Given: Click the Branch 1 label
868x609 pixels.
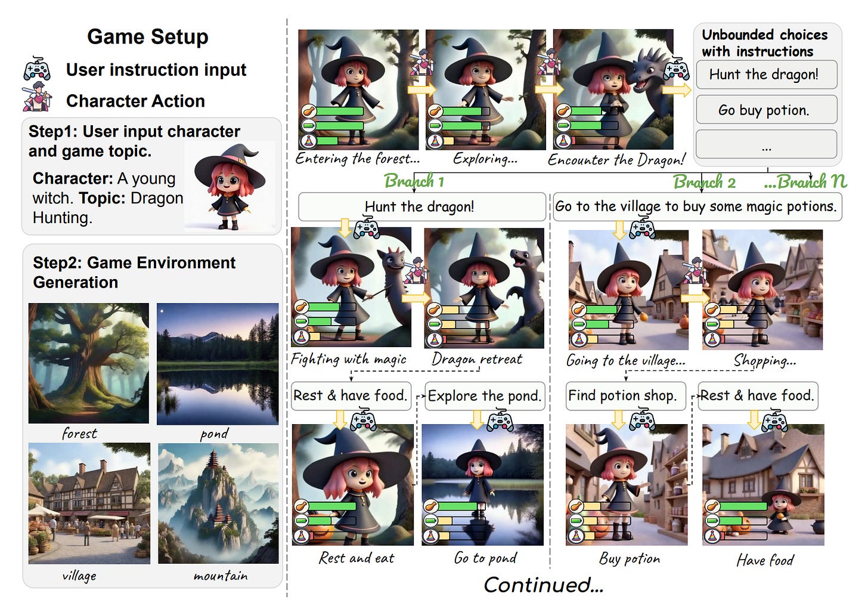Looking at the screenshot, I should tap(414, 181).
